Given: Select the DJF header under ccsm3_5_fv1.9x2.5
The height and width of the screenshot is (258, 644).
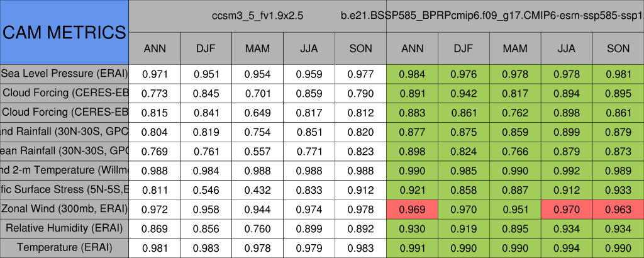Looking at the screenshot, I should (x=206, y=48).
